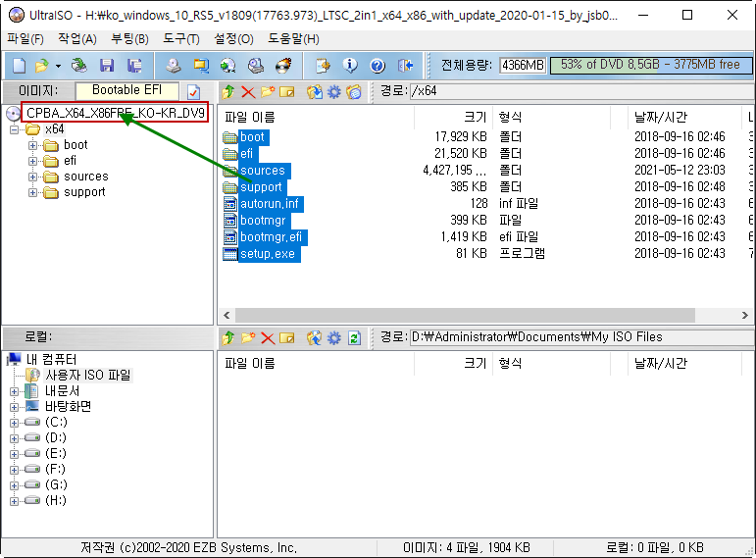This screenshot has height=558, width=756.
Task: Expand the (H:) drive node
Action: (x=14, y=501)
